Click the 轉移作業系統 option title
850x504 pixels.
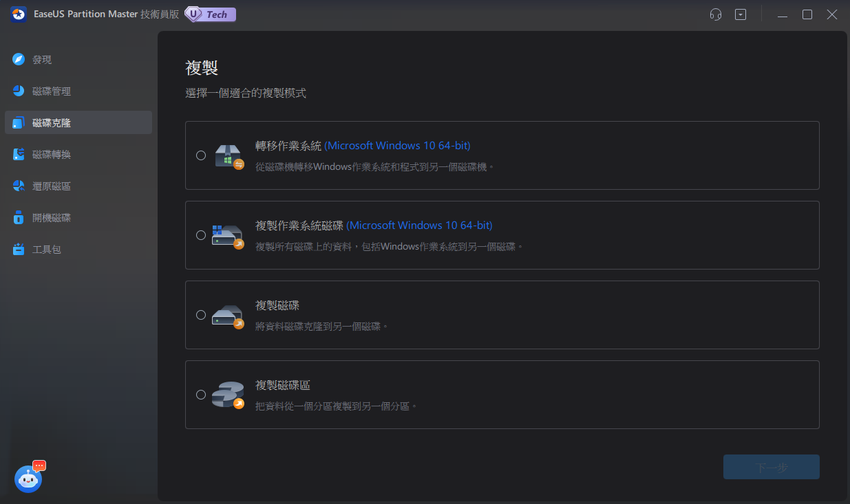point(288,146)
